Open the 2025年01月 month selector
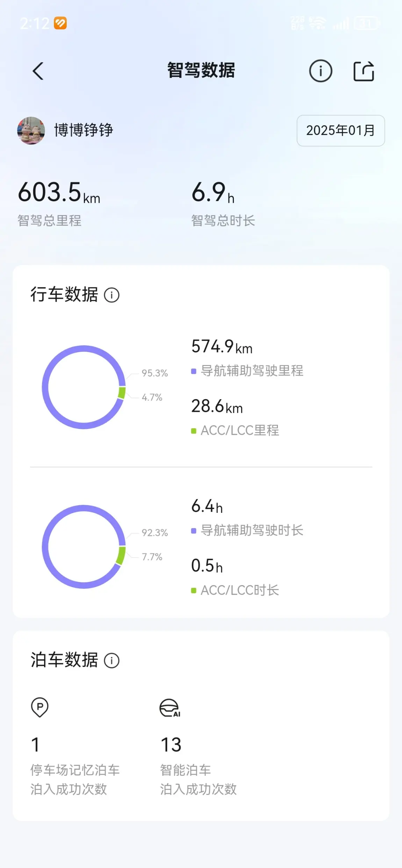Image resolution: width=402 pixels, height=868 pixels. 341,130
